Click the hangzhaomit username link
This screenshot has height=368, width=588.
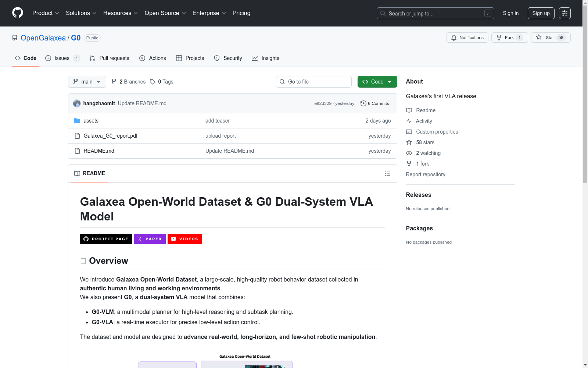pos(99,103)
